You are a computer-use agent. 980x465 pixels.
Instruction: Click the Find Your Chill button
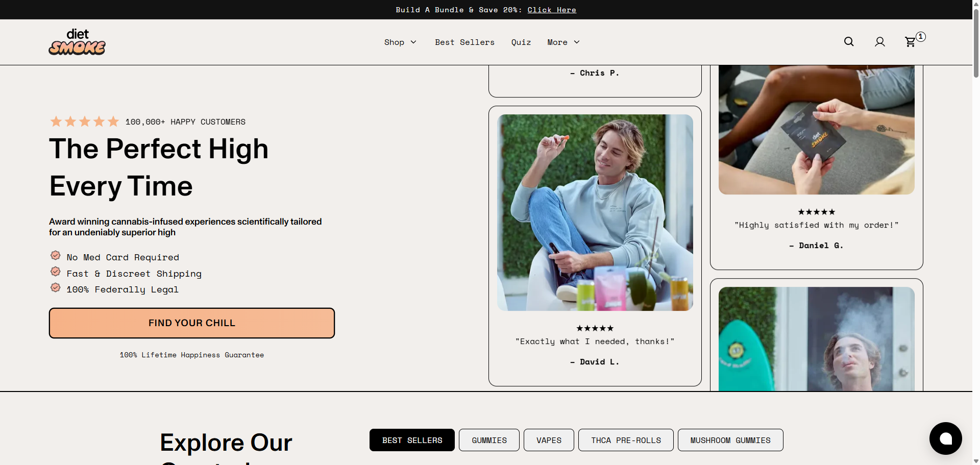click(192, 323)
